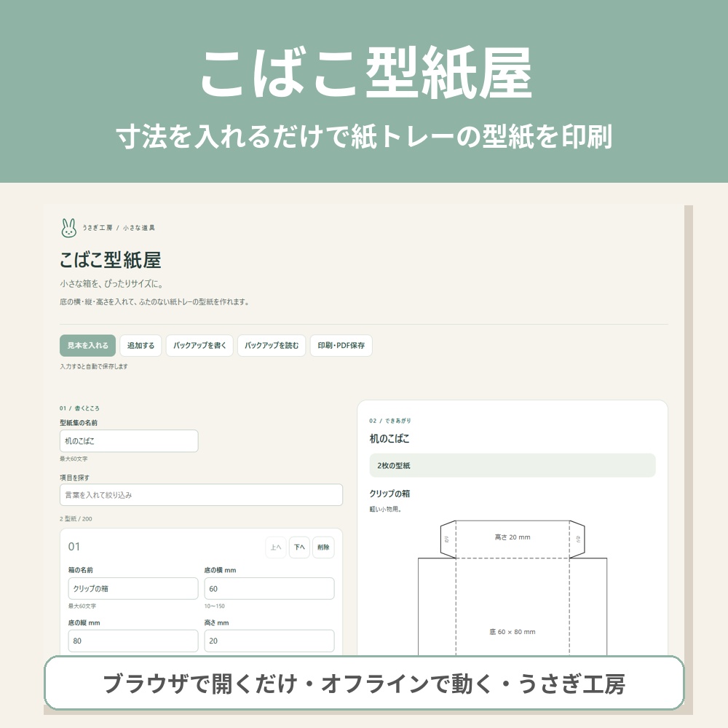The image size is (728, 728).
Task: Click the 02 / できあがり section label
Action: pos(390,421)
